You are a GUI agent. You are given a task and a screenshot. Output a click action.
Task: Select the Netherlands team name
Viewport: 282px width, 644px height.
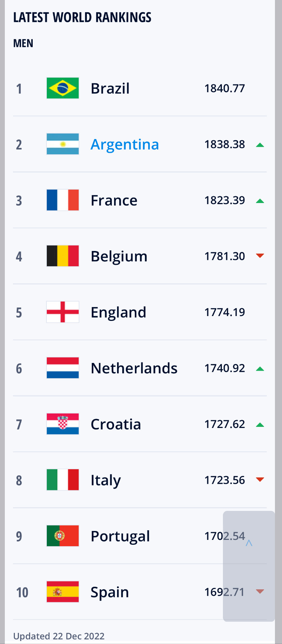point(134,368)
